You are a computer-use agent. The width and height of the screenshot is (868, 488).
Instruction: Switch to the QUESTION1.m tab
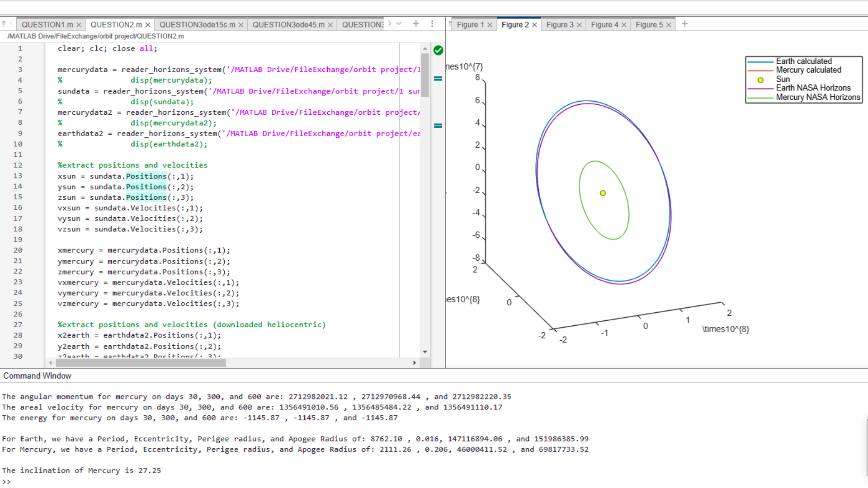tap(47, 25)
